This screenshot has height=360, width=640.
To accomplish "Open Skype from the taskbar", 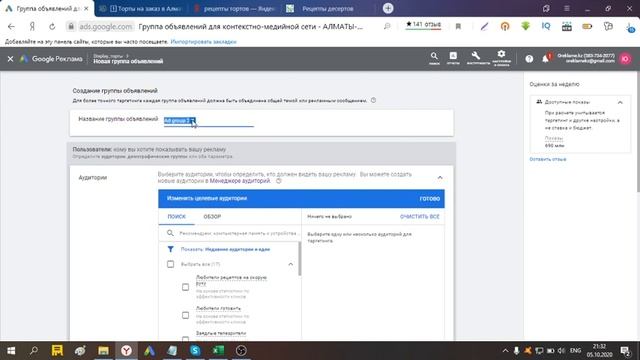I will [195, 351].
